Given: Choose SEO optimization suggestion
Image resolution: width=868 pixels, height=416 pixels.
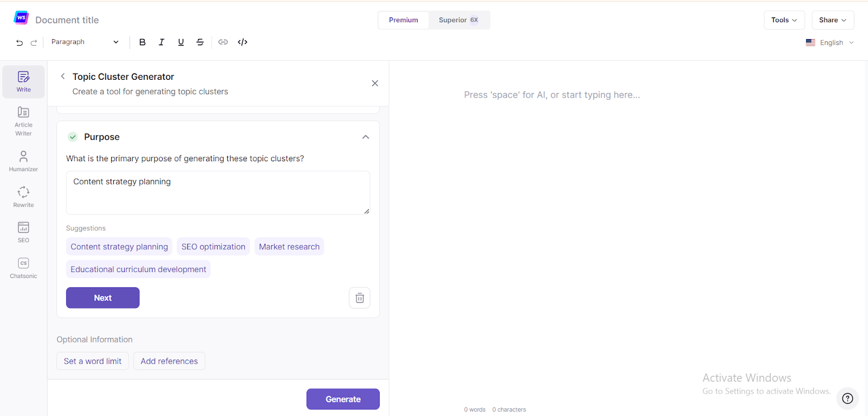Looking at the screenshot, I should pos(213,247).
